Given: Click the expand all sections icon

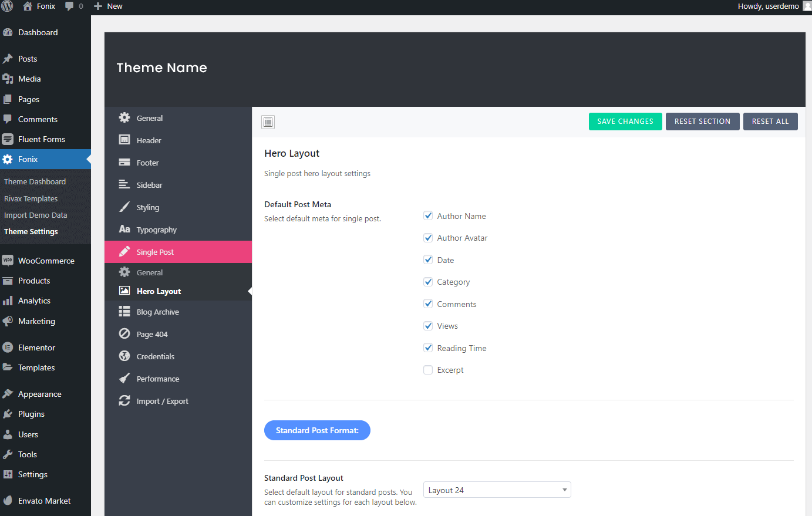Looking at the screenshot, I should coord(268,122).
